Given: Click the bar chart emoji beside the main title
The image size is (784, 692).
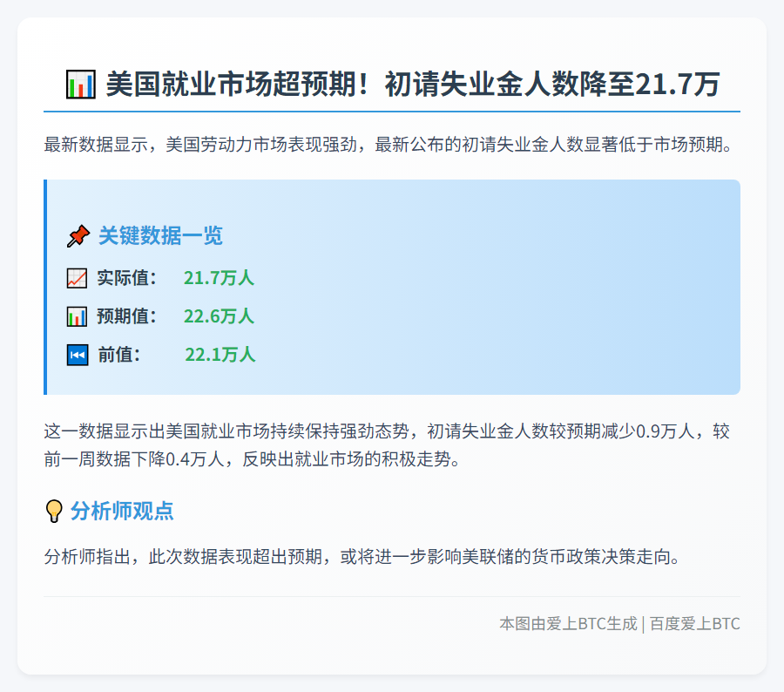Looking at the screenshot, I should pos(80,84).
